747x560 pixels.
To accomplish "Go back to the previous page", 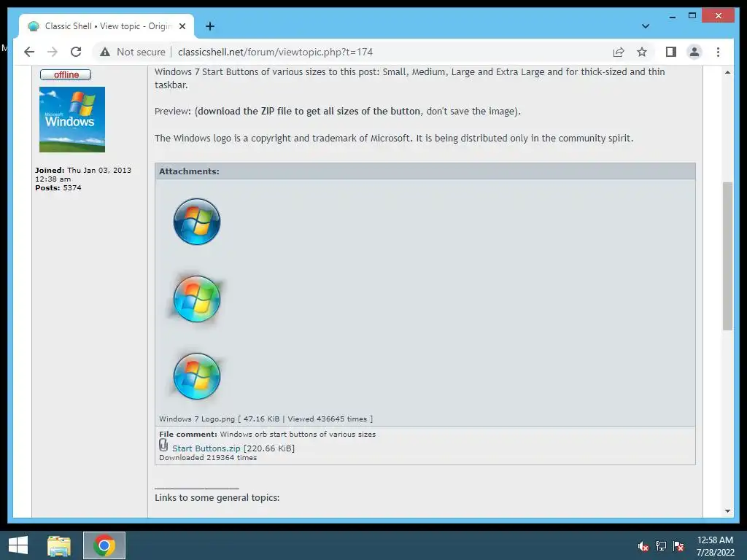I will 29,52.
